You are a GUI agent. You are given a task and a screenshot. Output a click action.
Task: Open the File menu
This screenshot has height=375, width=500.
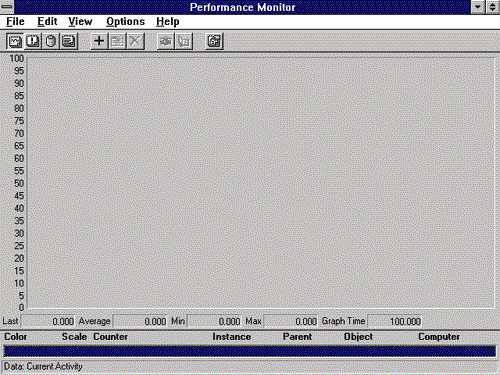pos(15,22)
